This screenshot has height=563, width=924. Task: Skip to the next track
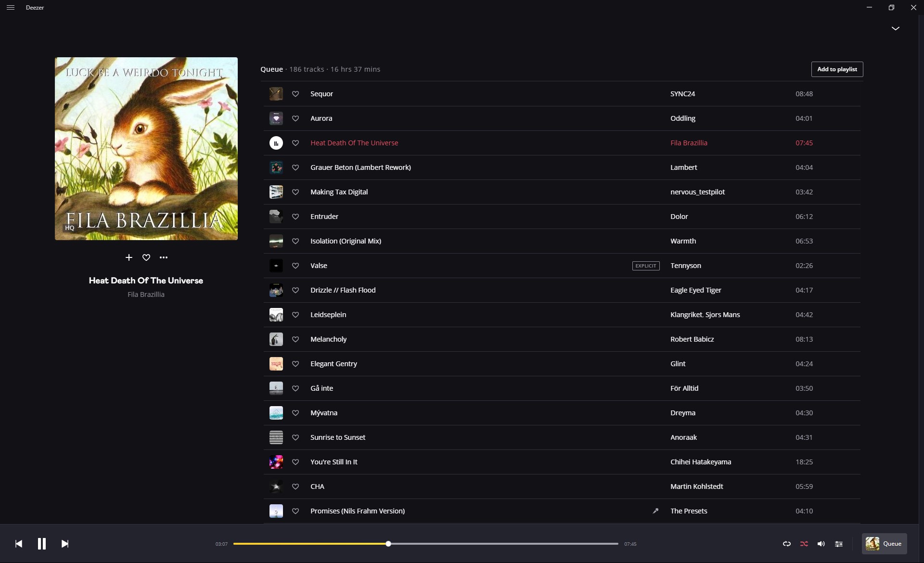[x=65, y=544]
